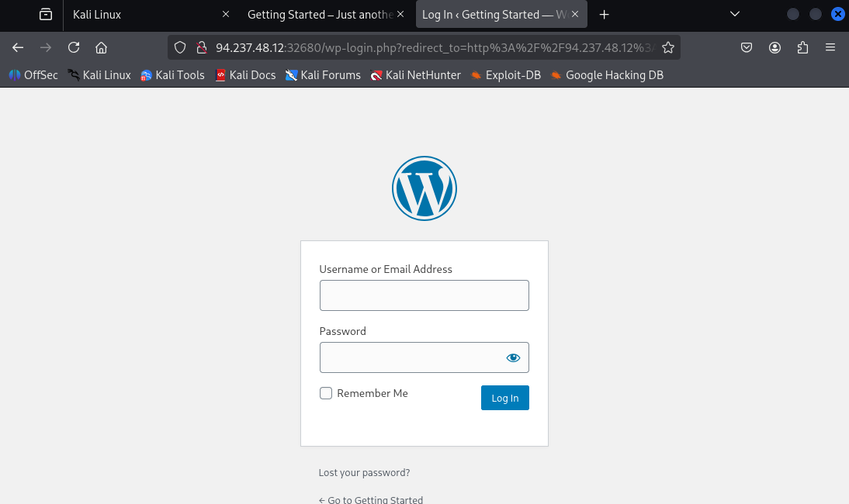
Task: Open the Firefox hamburger menu
Action: 830,47
